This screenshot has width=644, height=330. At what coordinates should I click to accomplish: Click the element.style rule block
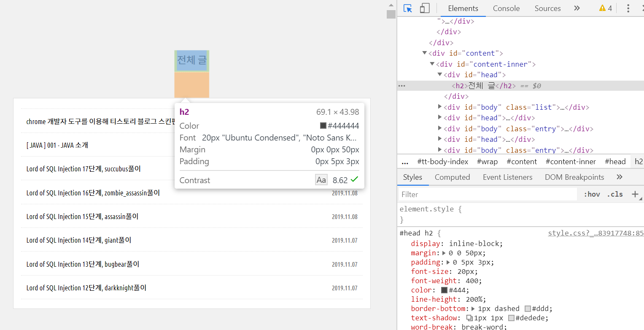pyautogui.click(x=520, y=214)
